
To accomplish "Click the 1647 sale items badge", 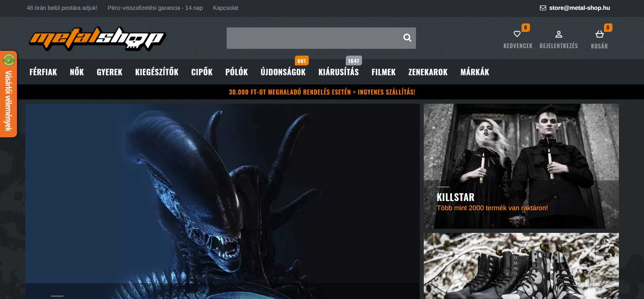I will [354, 61].
